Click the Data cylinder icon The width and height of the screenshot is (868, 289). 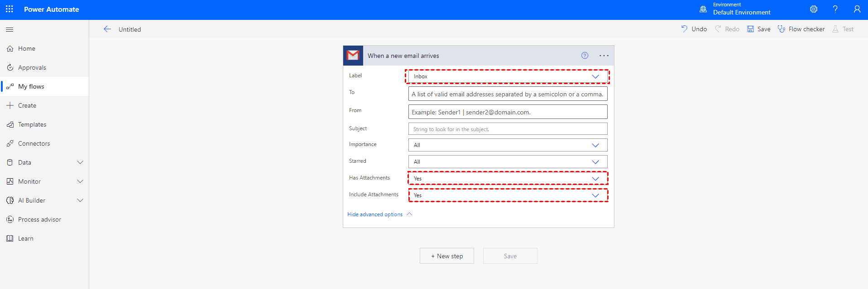coord(10,162)
